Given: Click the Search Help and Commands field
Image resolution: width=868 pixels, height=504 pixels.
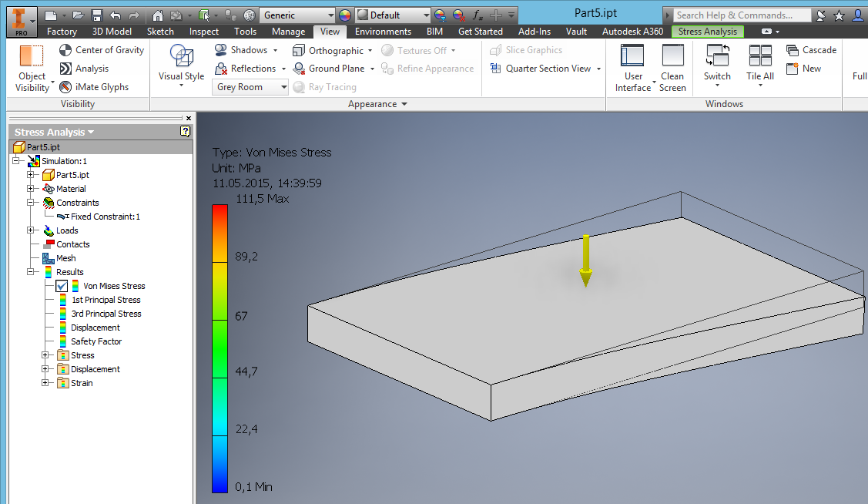Looking at the screenshot, I should pyautogui.click(x=739, y=14).
